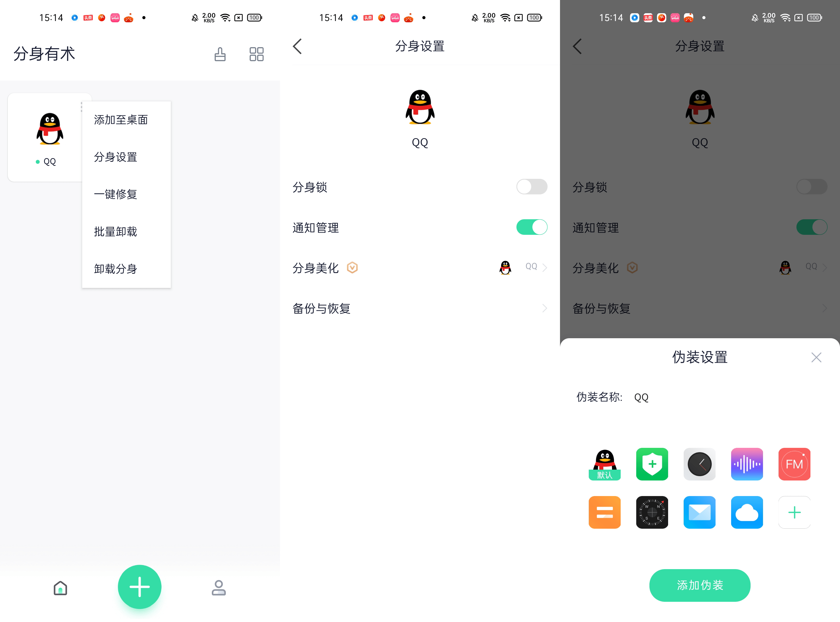Click the QQ penguin default icon
Screen dimensions: 840x622
click(x=603, y=464)
